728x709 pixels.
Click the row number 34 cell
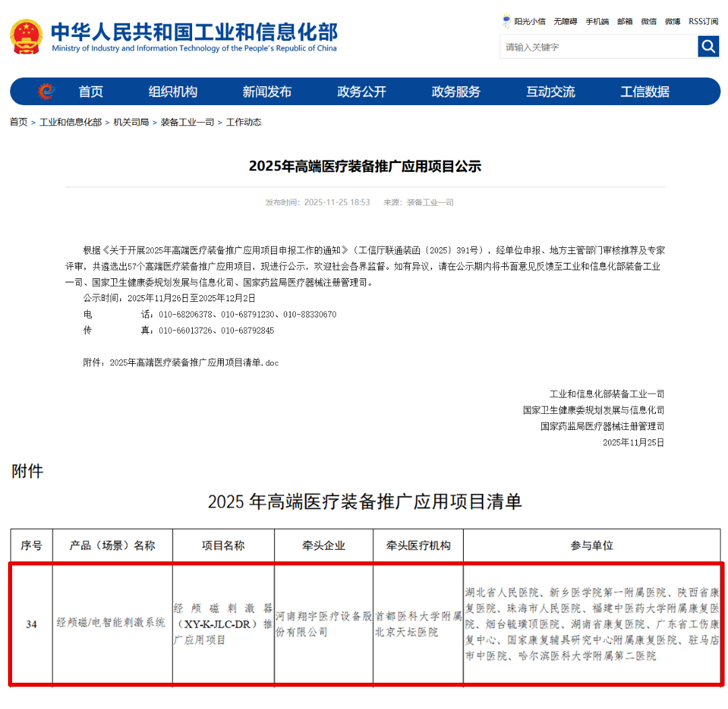(x=32, y=625)
